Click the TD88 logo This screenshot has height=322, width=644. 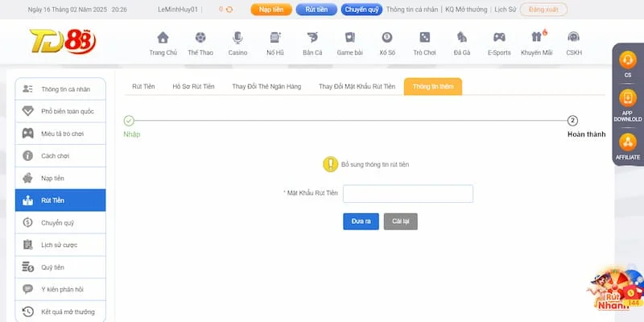point(63,41)
